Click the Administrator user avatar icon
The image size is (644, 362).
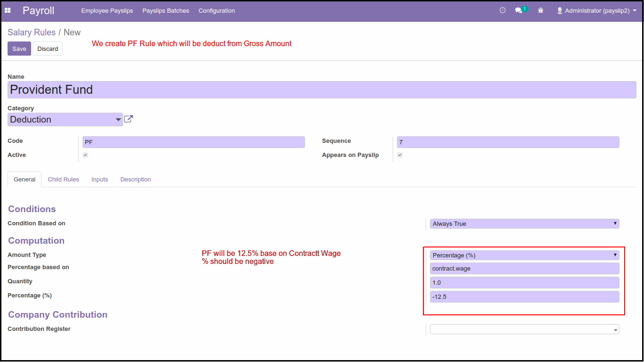pyautogui.click(x=560, y=10)
